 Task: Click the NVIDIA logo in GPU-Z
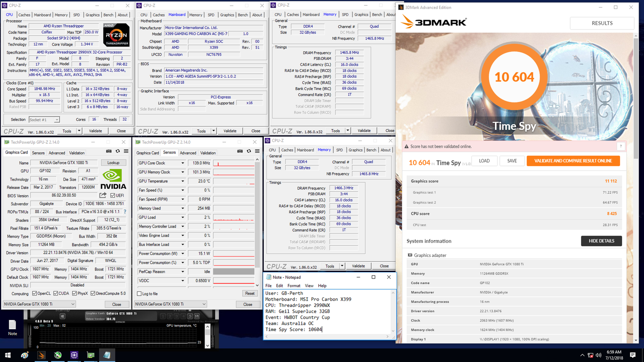point(114,180)
